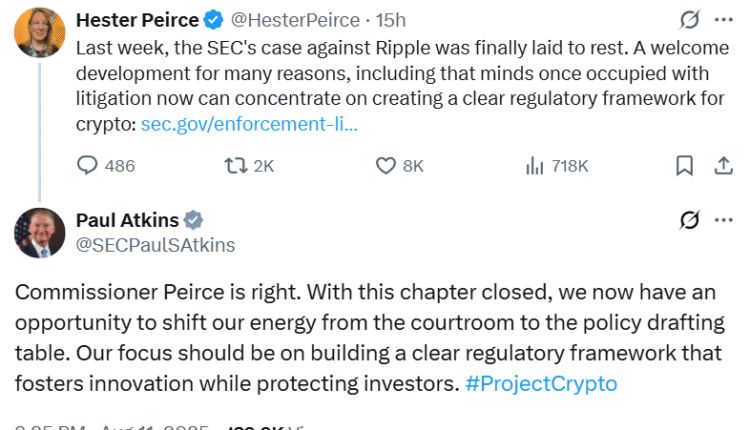Bookmark Hester Peirce's tweet

point(684,166)
